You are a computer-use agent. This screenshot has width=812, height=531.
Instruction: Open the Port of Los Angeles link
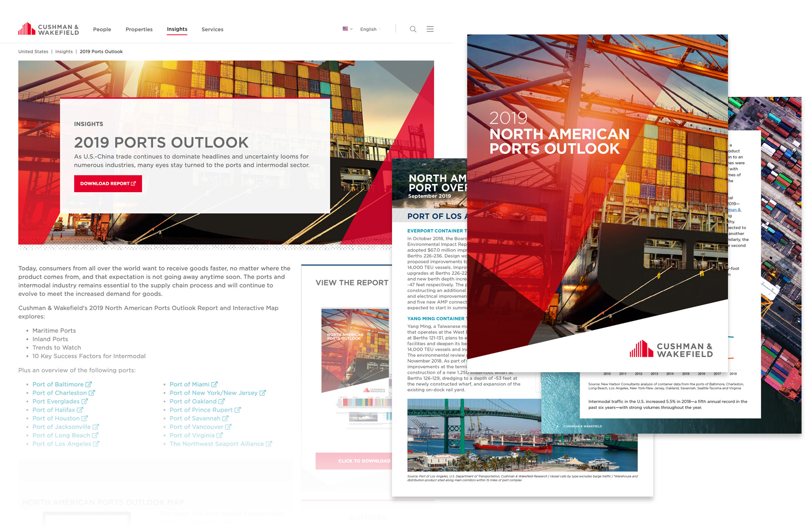(62, 443)
